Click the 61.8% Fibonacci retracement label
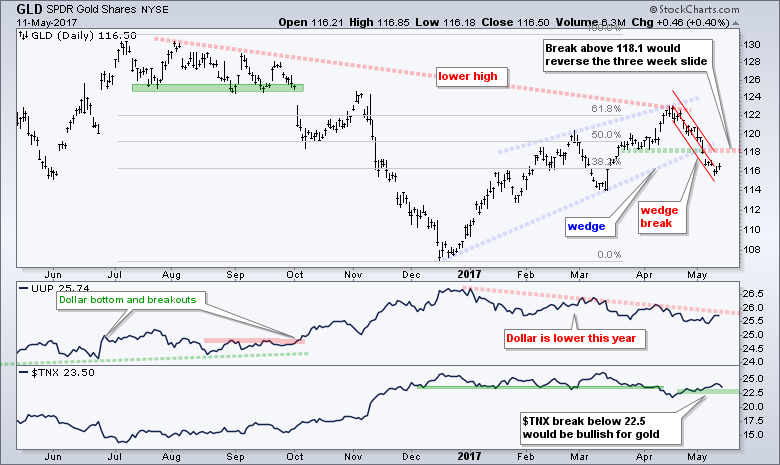This screenshot has width=780, height=465. [x=606, y=109]
